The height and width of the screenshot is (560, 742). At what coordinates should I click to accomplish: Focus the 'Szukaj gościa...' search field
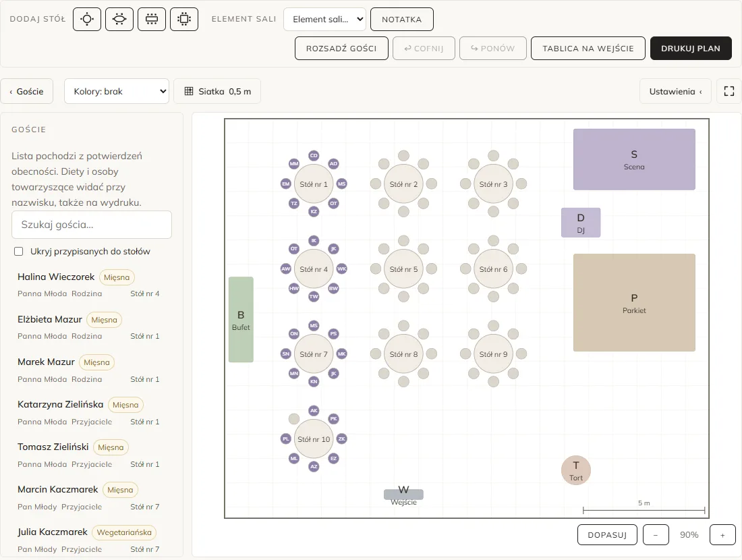click(x=92, y=225)
